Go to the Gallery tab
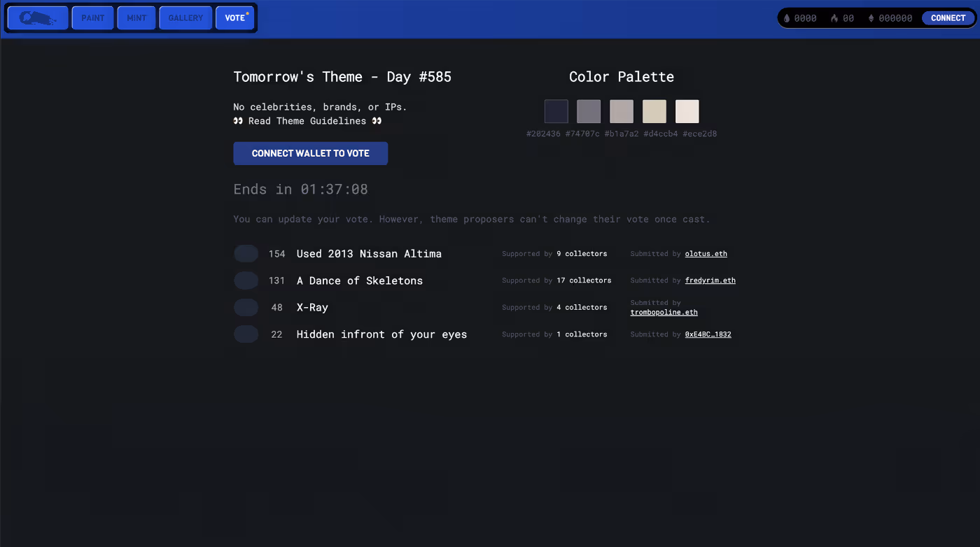Screen dimensions: 980x547 pos(185,18)
